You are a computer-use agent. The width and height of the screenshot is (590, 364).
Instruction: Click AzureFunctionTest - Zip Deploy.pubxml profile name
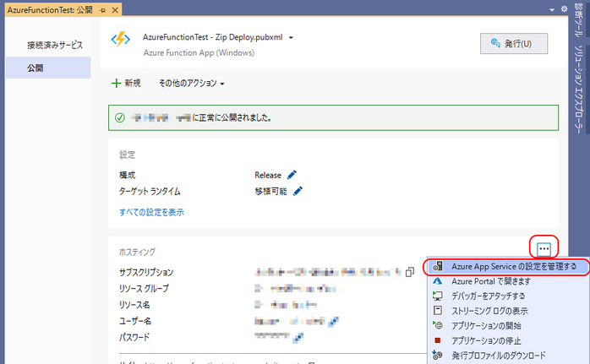click(x=213, y=37)
